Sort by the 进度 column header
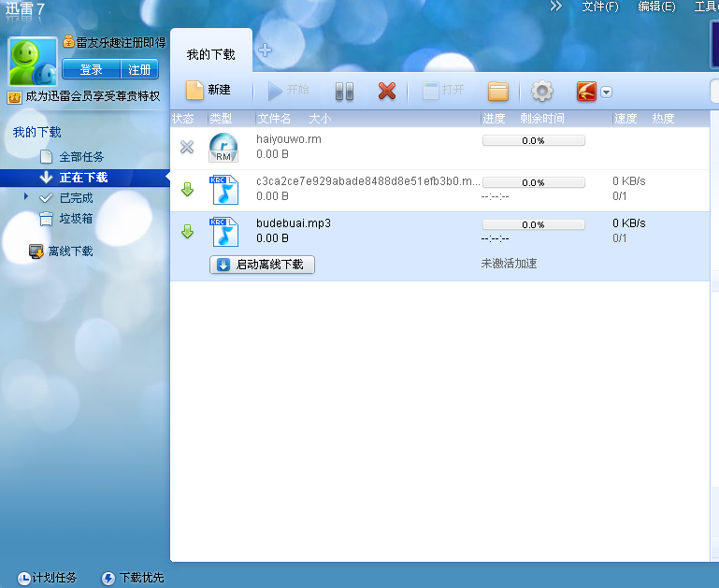This screenshot has width=719, height=588. [x=494, y=119]
